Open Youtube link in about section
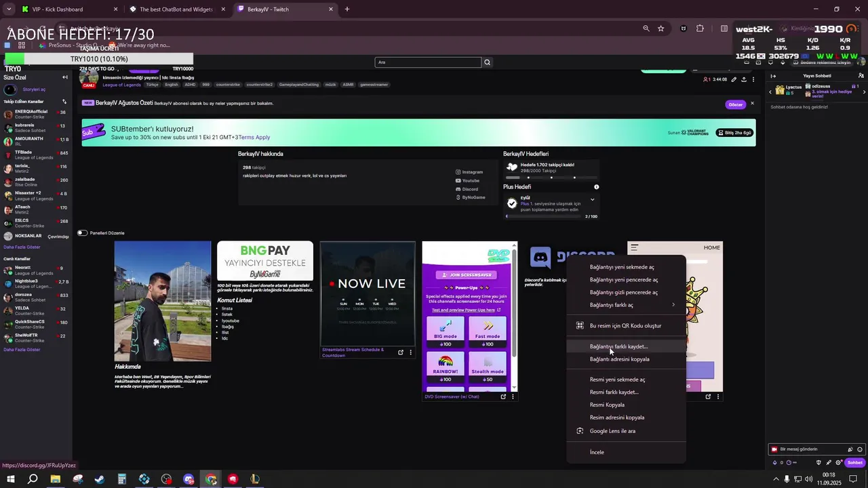868x488 pixels. [467, 181]
